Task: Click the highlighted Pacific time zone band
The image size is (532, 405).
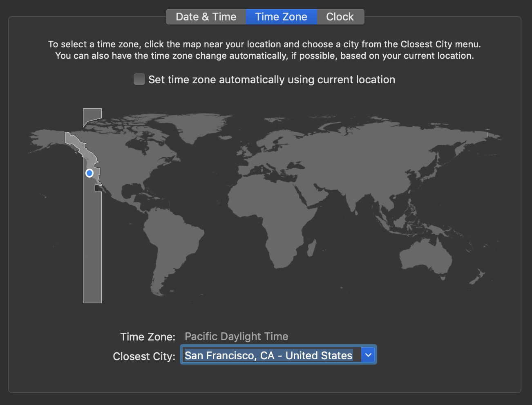Action: [92, 245]
